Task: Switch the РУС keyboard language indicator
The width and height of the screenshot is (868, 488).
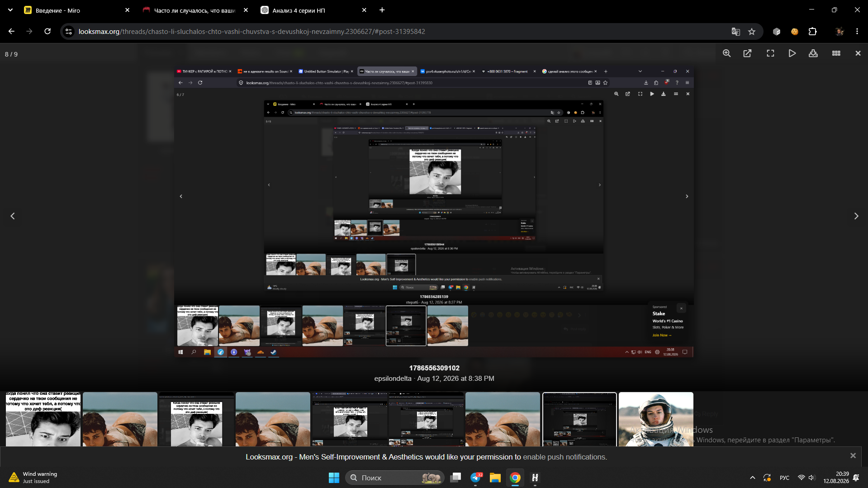Action: [x=784, y=478]
